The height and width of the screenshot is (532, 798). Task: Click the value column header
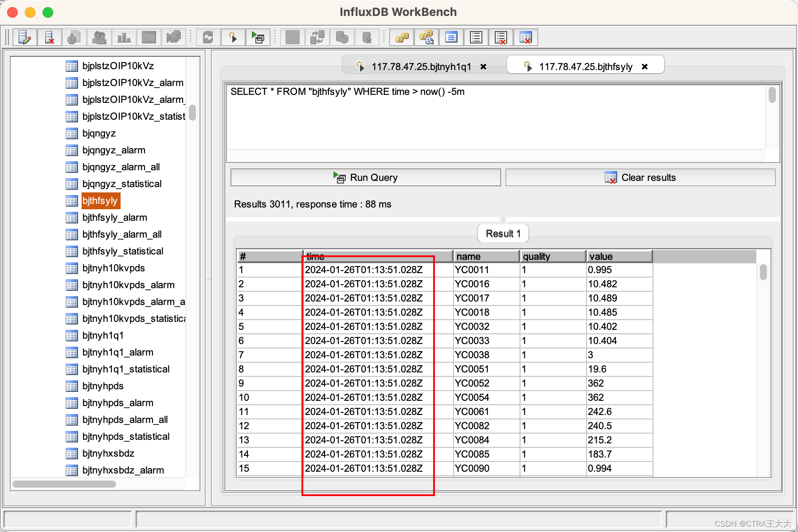[x=619, y=257]
